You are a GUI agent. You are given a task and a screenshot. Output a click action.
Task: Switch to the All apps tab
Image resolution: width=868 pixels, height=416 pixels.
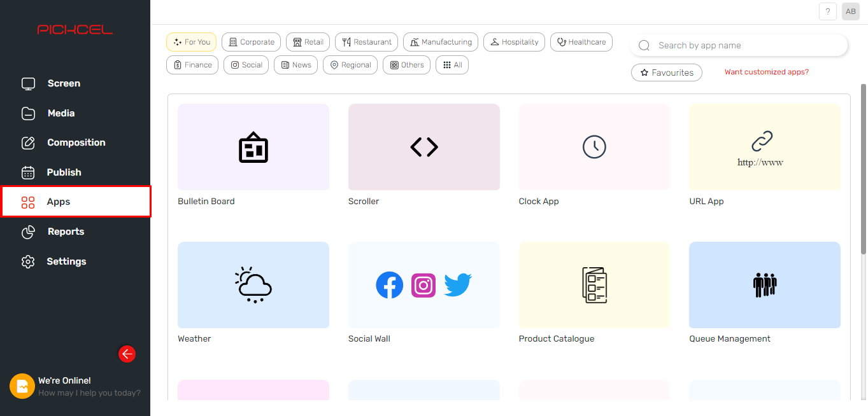(x=452, y=64)
